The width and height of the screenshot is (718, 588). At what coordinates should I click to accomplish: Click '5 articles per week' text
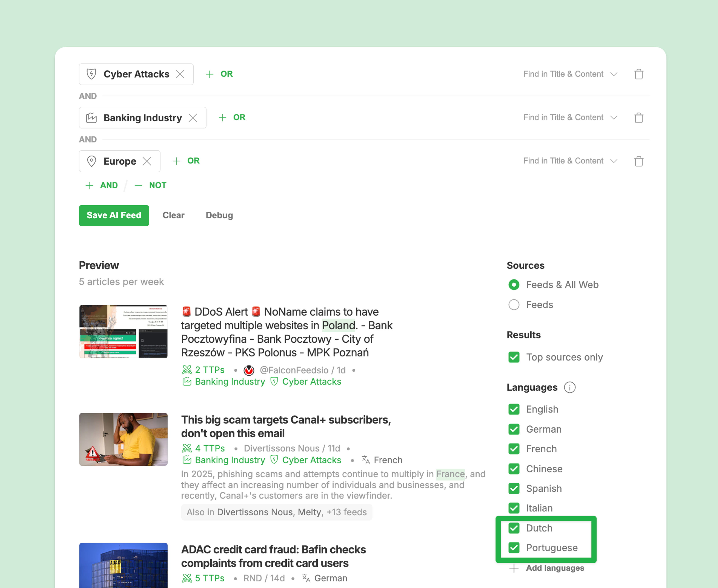121,282
